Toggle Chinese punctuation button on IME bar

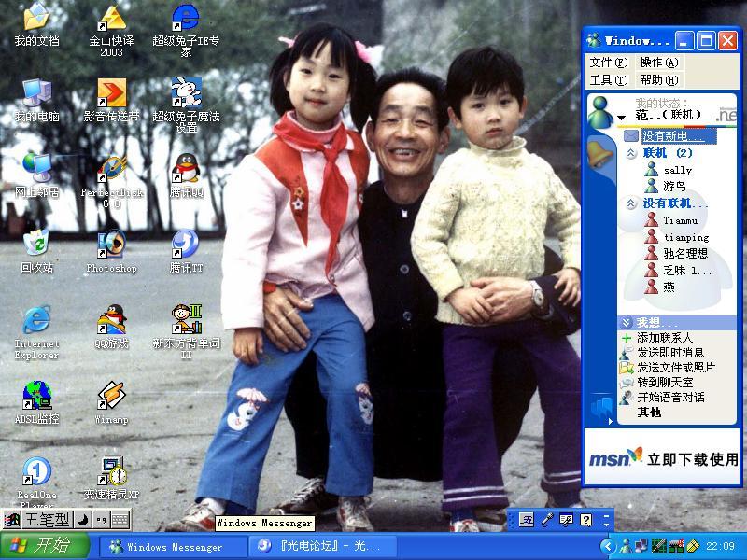101,520
